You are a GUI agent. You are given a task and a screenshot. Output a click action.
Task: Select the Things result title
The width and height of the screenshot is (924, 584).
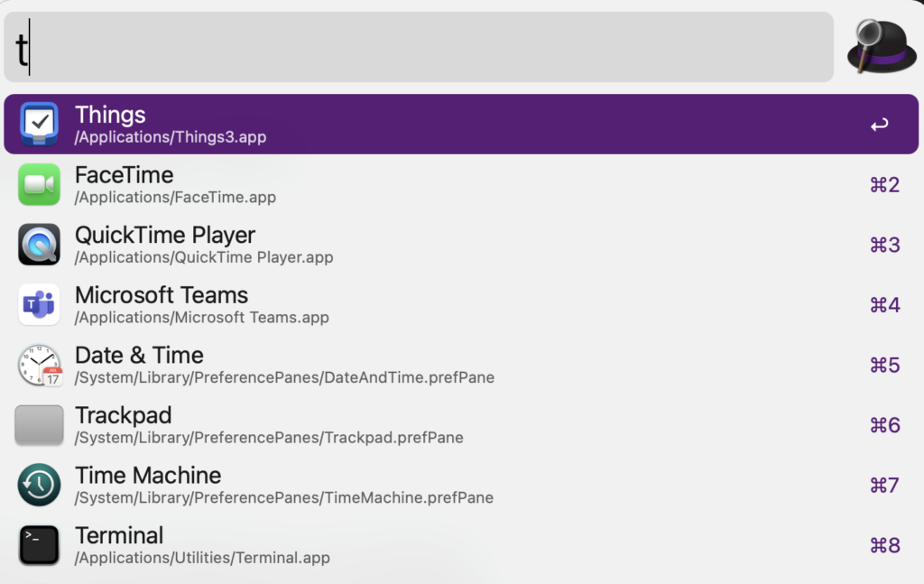[x=110, y=115]
